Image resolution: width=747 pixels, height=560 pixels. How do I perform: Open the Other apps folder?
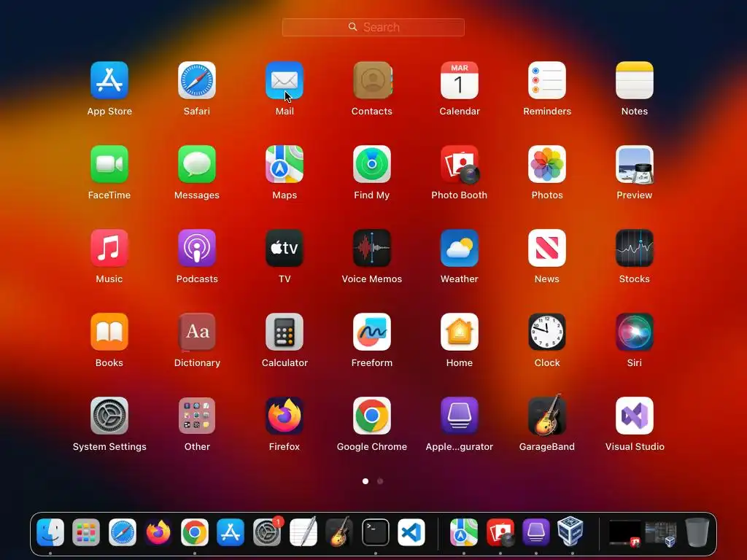click(x=197, y=416)
